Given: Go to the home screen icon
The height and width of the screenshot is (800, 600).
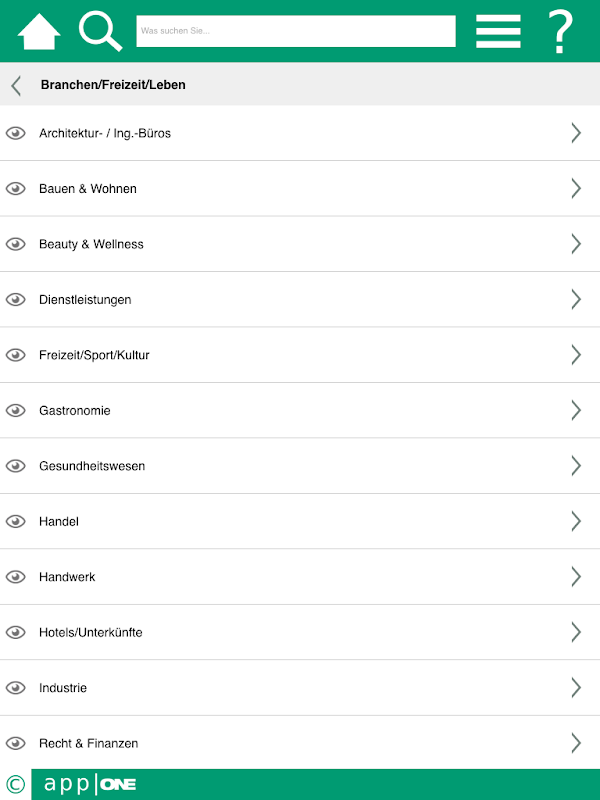Looking at the screenshot, I should pos(39,32).
